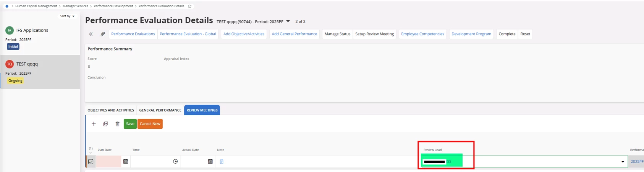The image size is (644, 172).
Task: Click the add new record plus icon
Action: [94, 124]
